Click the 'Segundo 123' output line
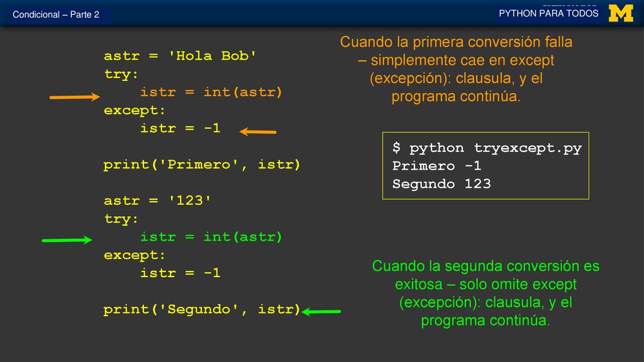This screenshot has width=644, height=362. click(x=441, y=184)
